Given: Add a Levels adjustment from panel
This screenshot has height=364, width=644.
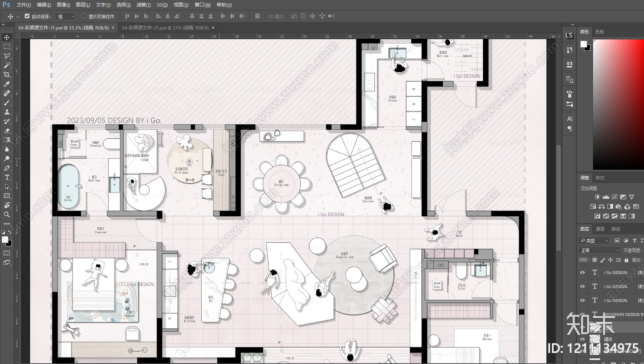Looking at the screenshot, I should [606, 197].
